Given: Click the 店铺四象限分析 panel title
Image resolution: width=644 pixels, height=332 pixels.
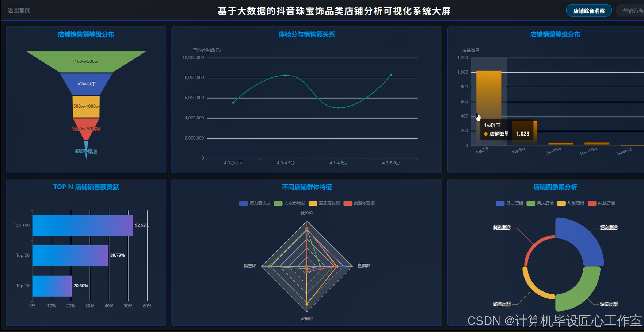Looking at the screenshot, I should point(555,187).
